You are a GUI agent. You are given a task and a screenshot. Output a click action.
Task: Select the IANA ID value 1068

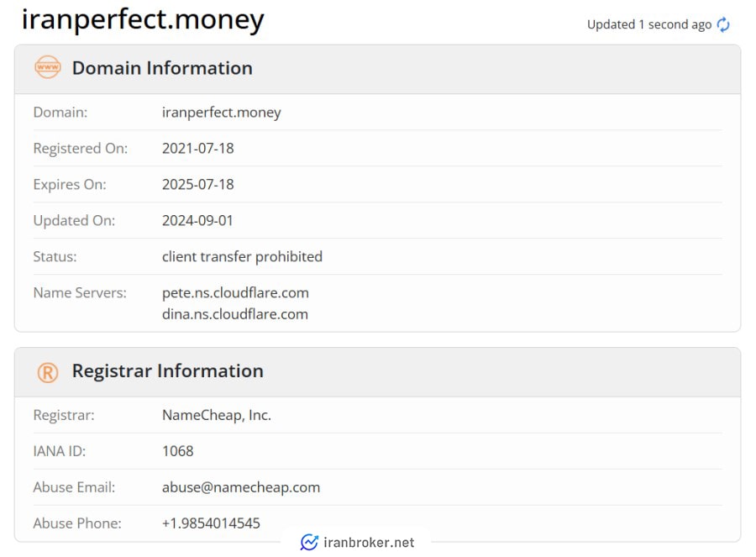point(178,451)
